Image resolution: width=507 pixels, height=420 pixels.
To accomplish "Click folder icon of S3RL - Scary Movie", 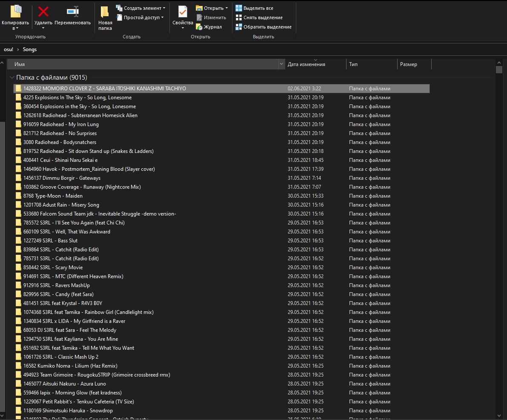I will pos(18,267).
